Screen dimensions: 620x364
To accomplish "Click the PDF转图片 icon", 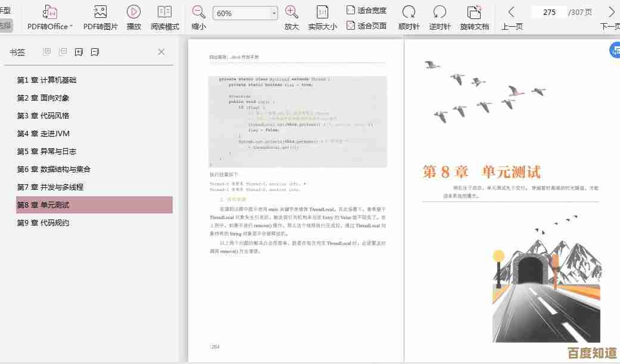I will 100,17.
